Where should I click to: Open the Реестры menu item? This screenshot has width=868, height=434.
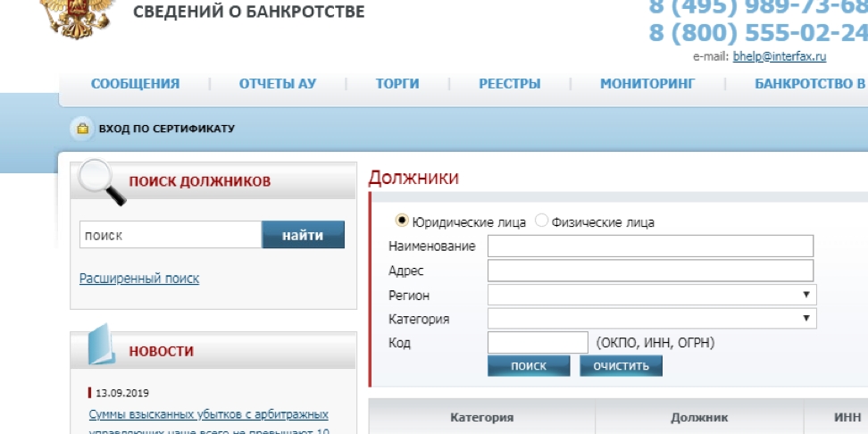pyautogui.click(x=509, y=84)
